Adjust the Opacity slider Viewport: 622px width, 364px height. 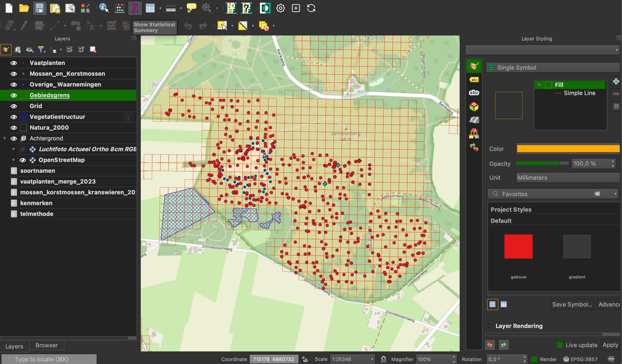(x=542, y=163)
